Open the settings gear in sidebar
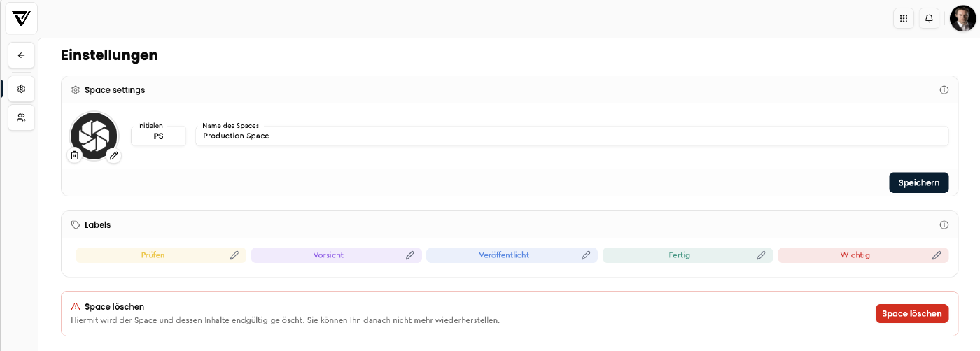The height and width of the screenshot is (351, 980). [21, 89]
